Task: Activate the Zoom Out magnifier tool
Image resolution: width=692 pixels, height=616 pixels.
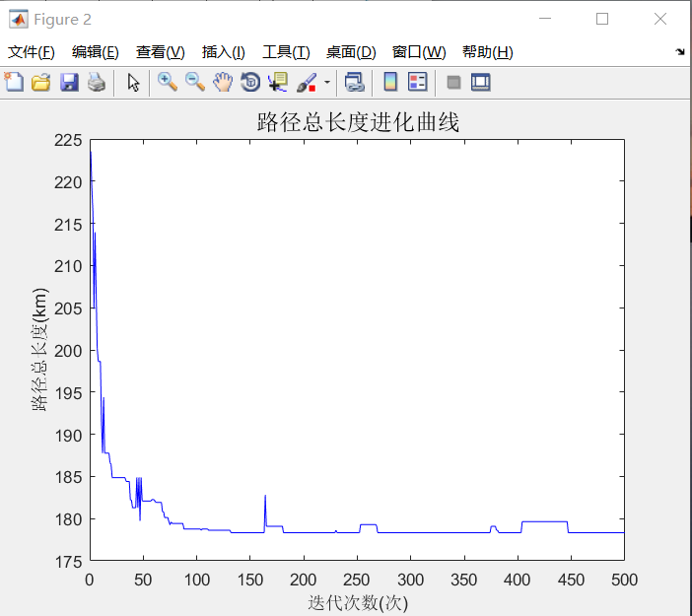Action: 195,82
